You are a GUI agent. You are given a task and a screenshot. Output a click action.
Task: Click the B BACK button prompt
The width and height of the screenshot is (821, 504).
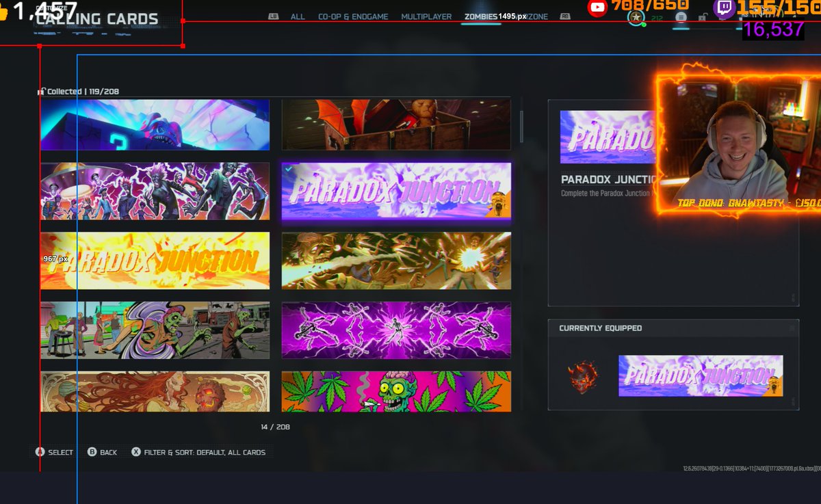pyautogui.click(x=103, y=452)
